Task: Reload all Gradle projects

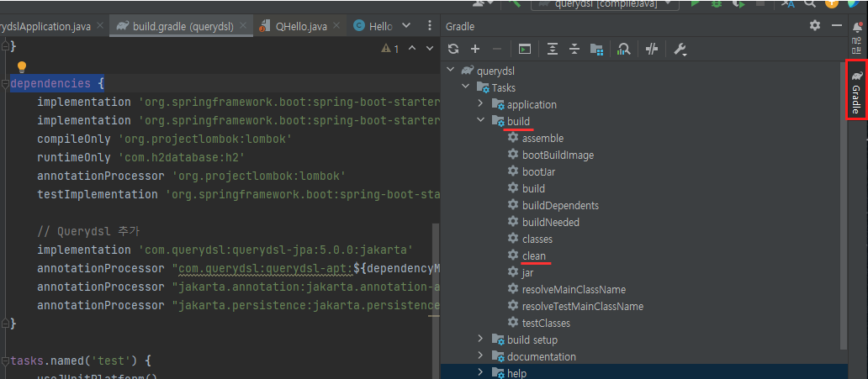Action: click(x=453, y=50)
